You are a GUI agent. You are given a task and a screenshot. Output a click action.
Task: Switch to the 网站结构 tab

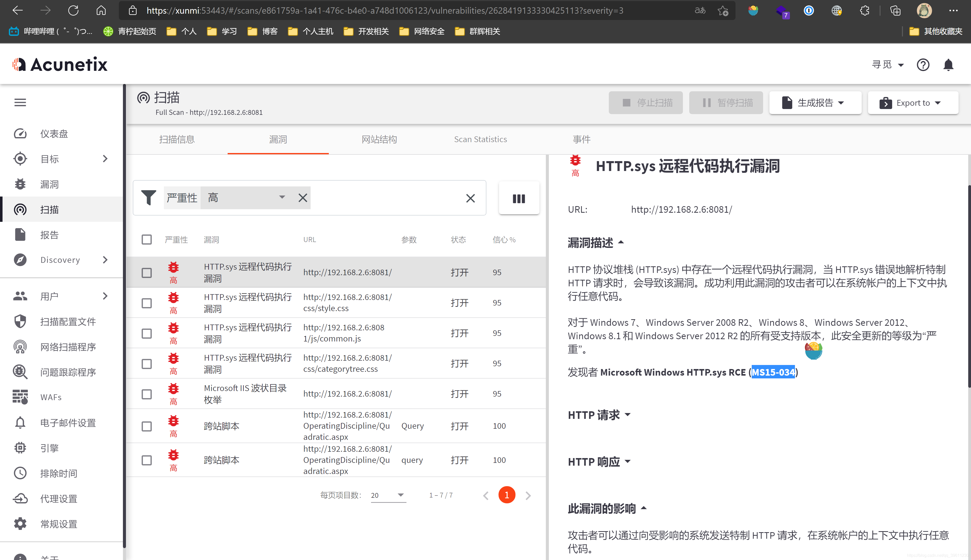point(379,139)
